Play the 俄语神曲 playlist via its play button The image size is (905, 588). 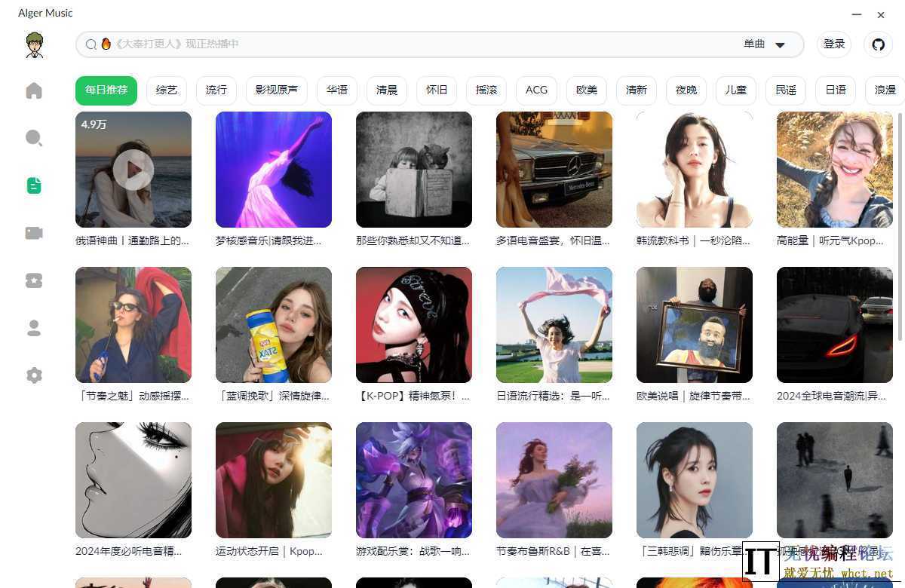pos(133,170)
